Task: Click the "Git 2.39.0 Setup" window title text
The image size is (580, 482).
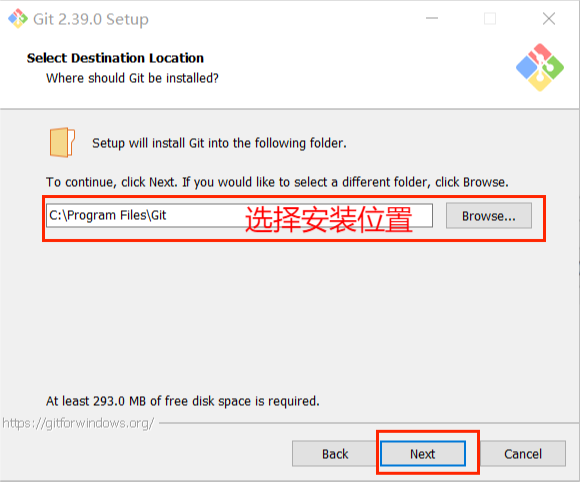Action: pos(91,19)
